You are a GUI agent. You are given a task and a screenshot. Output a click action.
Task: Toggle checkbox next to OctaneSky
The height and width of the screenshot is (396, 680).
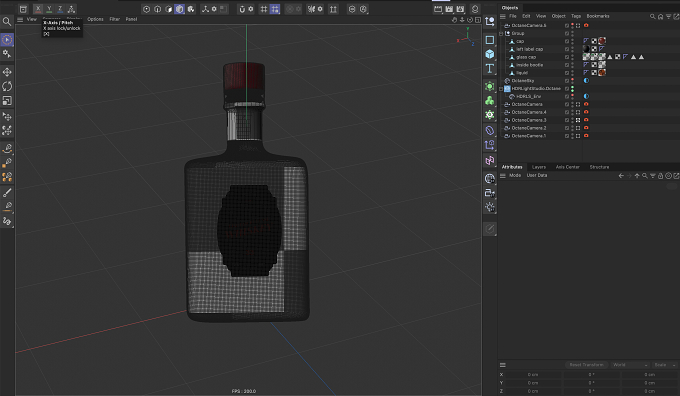(566, 81)
